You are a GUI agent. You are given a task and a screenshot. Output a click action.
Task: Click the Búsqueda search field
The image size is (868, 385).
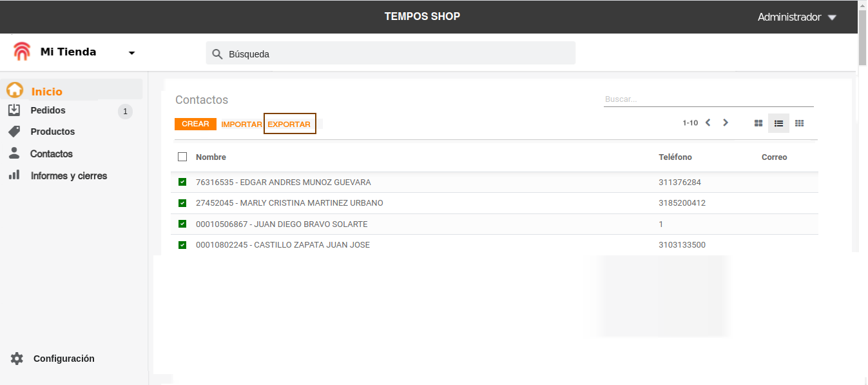click(x=391, y=54)
